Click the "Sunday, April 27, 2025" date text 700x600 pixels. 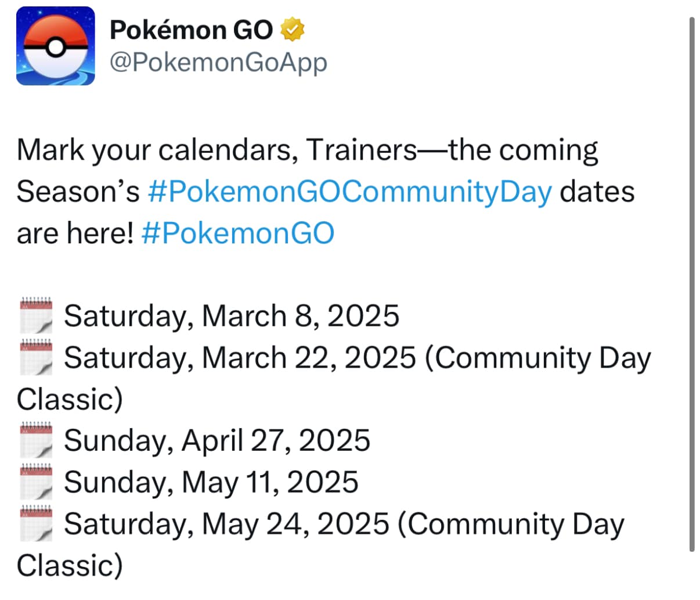tap(217, 441)
